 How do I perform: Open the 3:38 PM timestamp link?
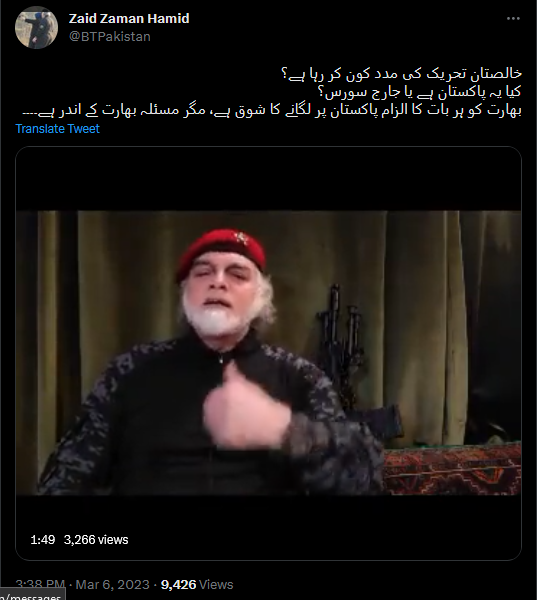(x=40, y=584)
